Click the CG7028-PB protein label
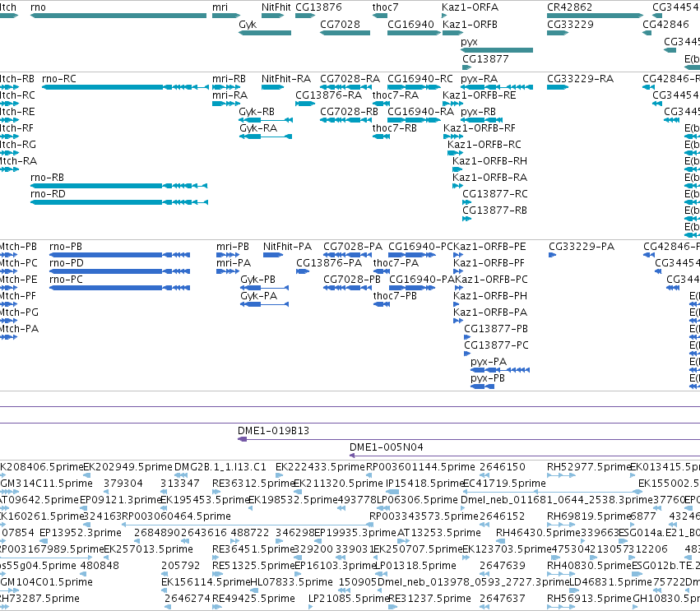The height and width of the screenshot is (611, 700). click(352, 280)
